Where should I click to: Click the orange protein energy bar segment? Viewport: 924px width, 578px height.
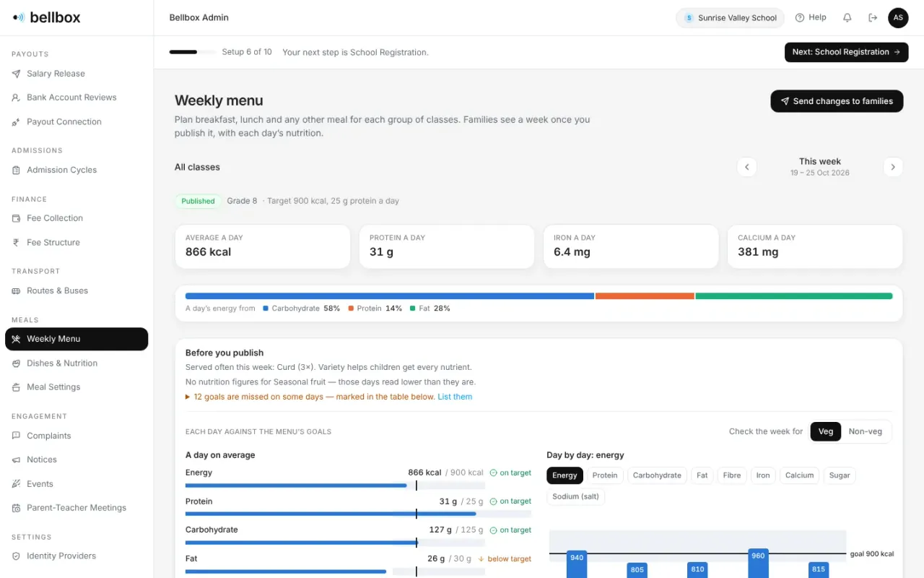[645, 296]
